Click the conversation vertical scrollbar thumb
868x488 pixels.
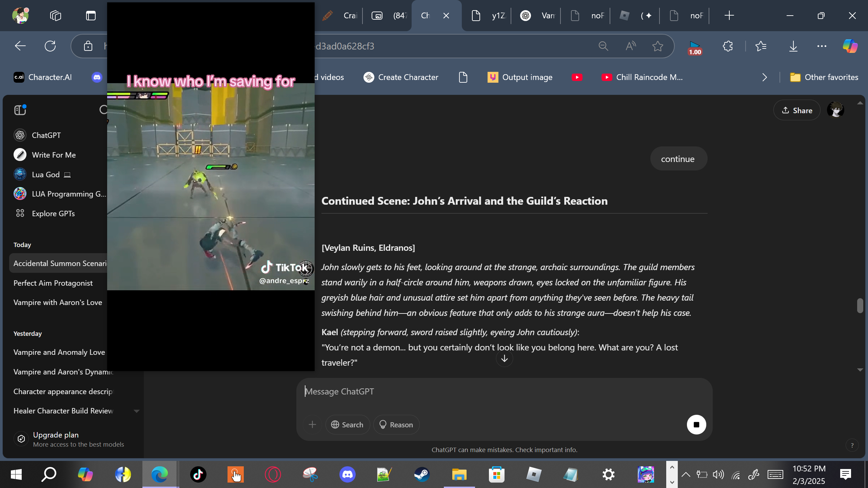tap(860, 306)
